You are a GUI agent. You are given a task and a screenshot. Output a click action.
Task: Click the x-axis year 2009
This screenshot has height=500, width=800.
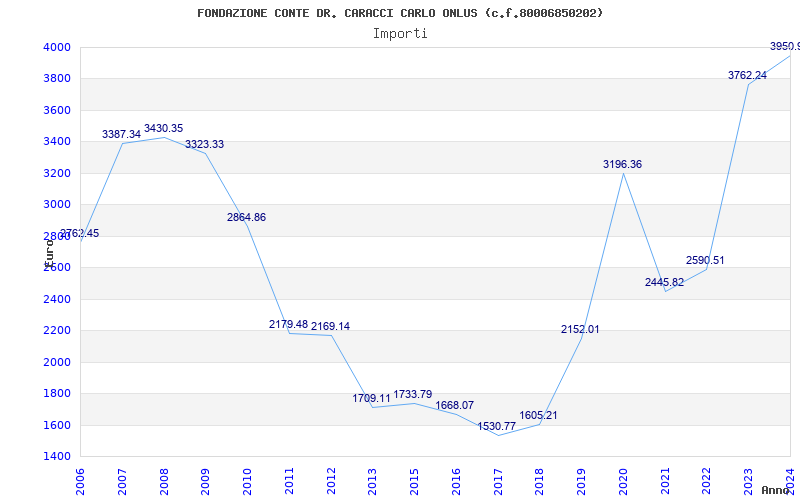206,482
